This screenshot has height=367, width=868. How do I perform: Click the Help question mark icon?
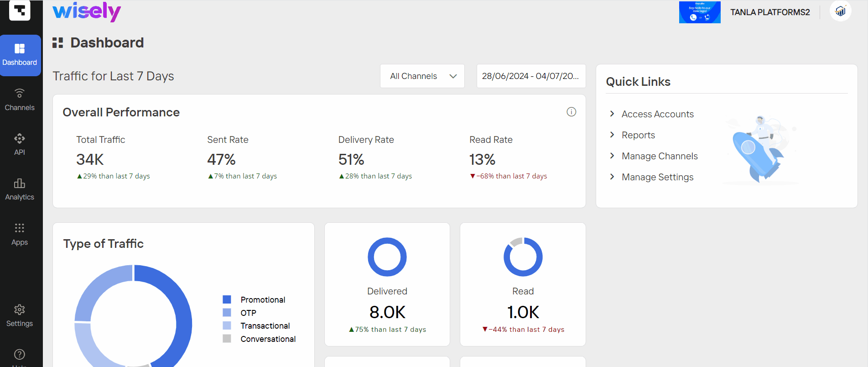coord(20,354)
